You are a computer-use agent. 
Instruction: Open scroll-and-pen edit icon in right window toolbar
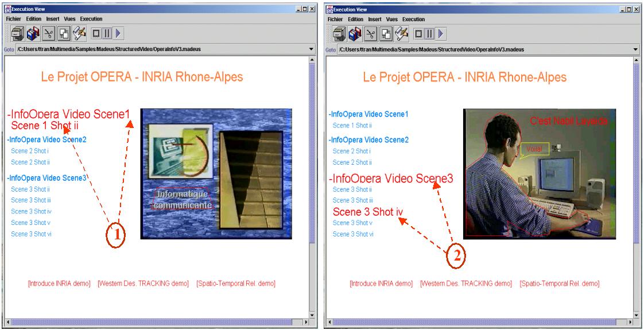click(401, 33)
